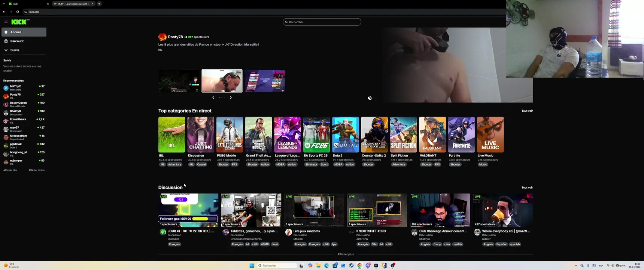Viewport: 644px width, 270px height.
Task: Open the PUBG Mobile category card
Action: 230,135
